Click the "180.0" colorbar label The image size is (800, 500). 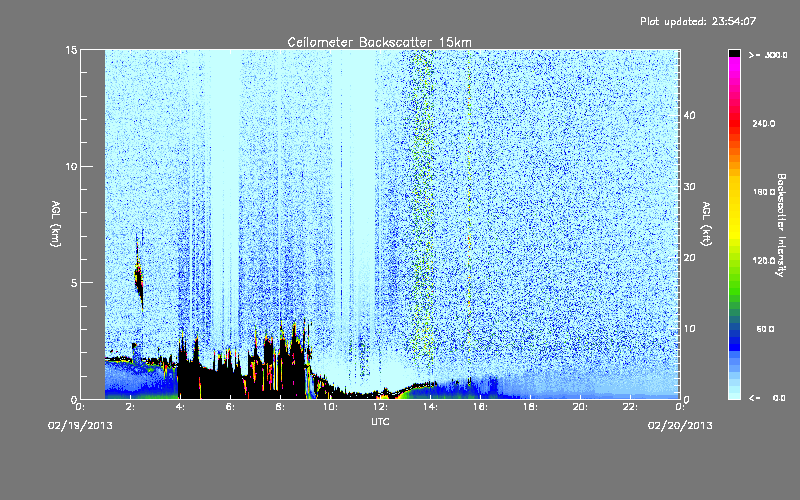[764, 192]
